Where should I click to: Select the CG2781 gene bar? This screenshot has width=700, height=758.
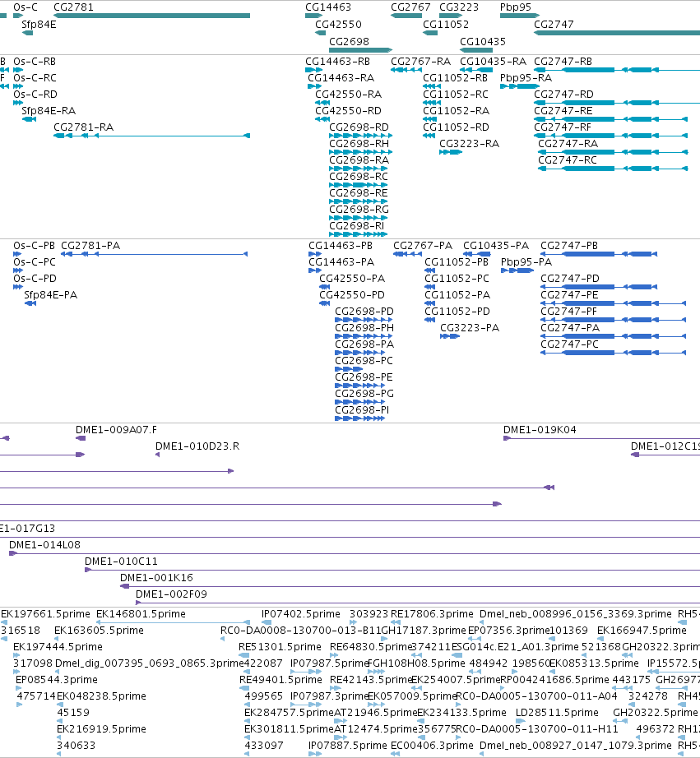[152, 16]
